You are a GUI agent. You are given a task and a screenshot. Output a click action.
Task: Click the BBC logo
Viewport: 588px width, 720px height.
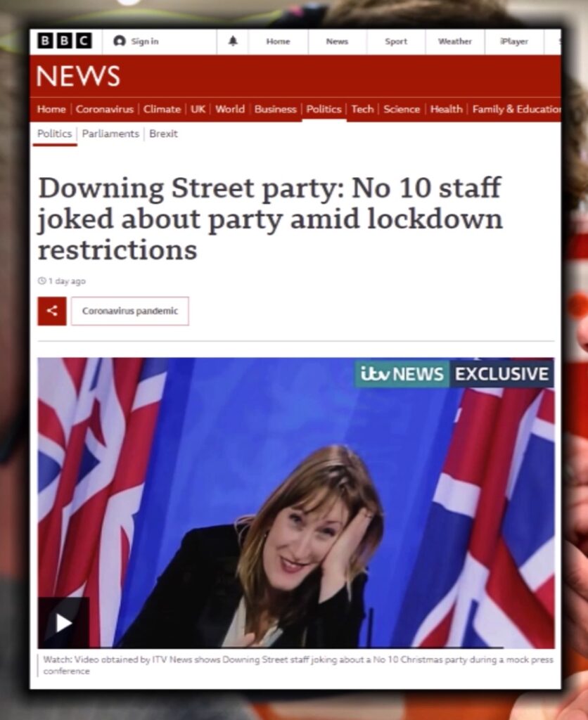click(x=64, y=41)
